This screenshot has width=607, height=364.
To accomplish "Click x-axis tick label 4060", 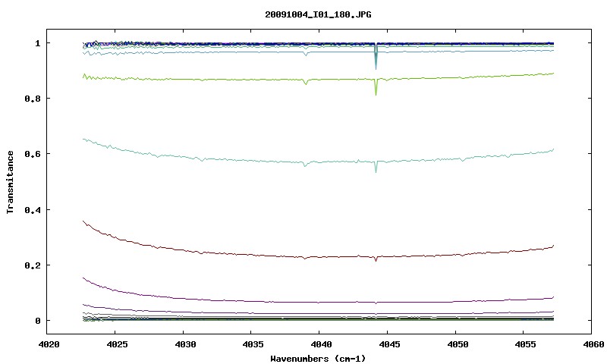I will point(593,344).
